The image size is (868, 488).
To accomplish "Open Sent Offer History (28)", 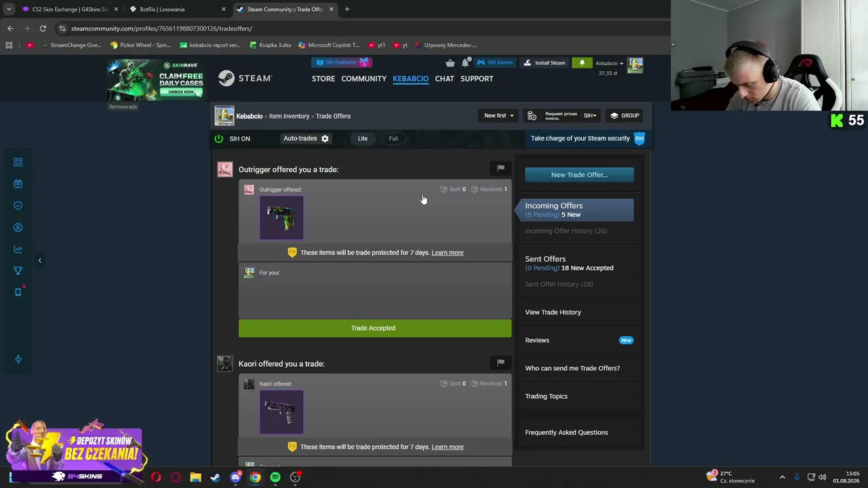I will click(559, 284).
